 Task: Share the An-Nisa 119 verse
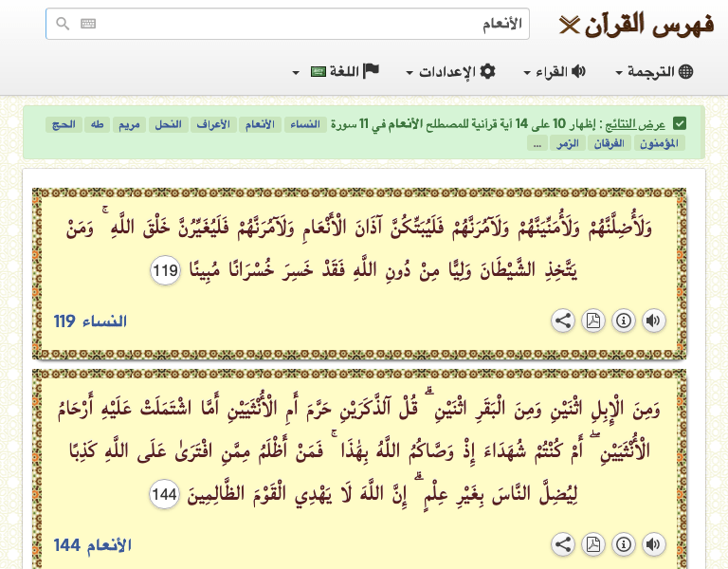tap(563, 321)
